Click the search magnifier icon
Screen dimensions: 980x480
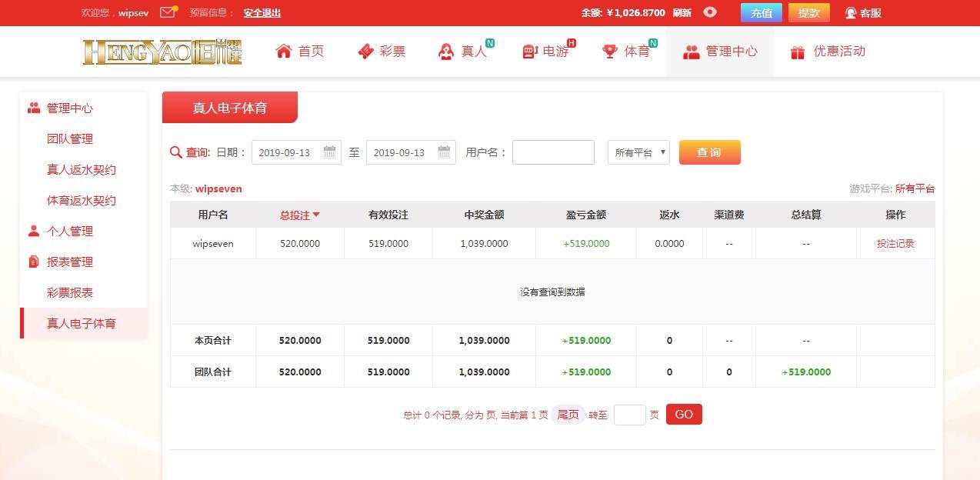(176, 152)
